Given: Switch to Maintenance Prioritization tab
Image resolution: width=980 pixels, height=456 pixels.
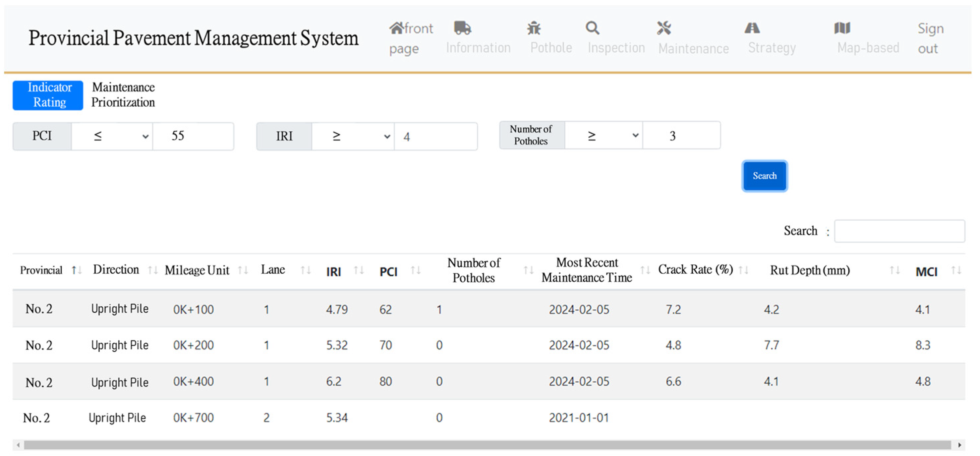Looking at the screenshot, I should pos(123,95).
